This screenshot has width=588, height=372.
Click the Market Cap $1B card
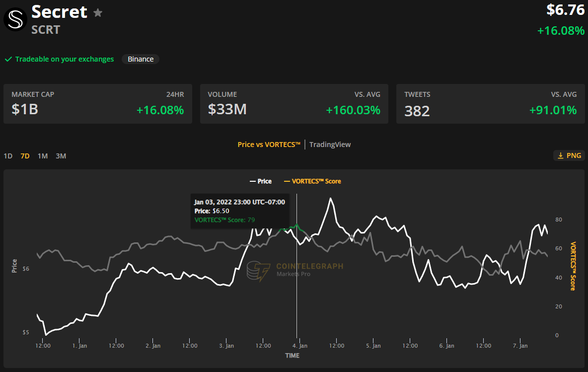(x=98, y=104)
